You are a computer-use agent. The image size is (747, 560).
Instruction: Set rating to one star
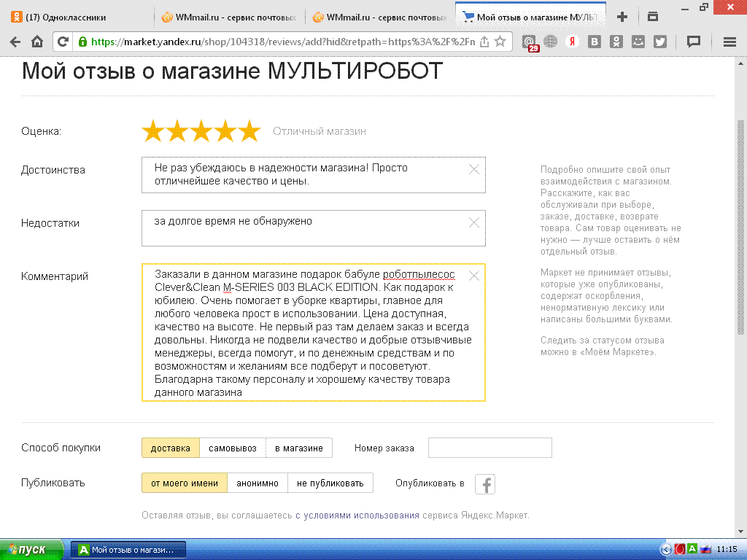[x=153, y=131]
